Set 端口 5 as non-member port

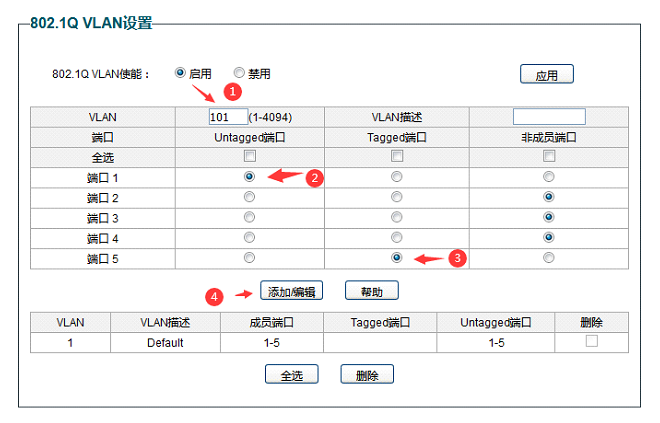548,257
